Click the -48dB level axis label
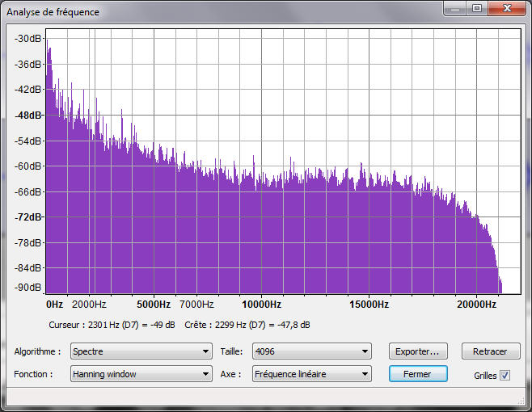The height and width of the screenshot is (412, 532). pos(28,116)
